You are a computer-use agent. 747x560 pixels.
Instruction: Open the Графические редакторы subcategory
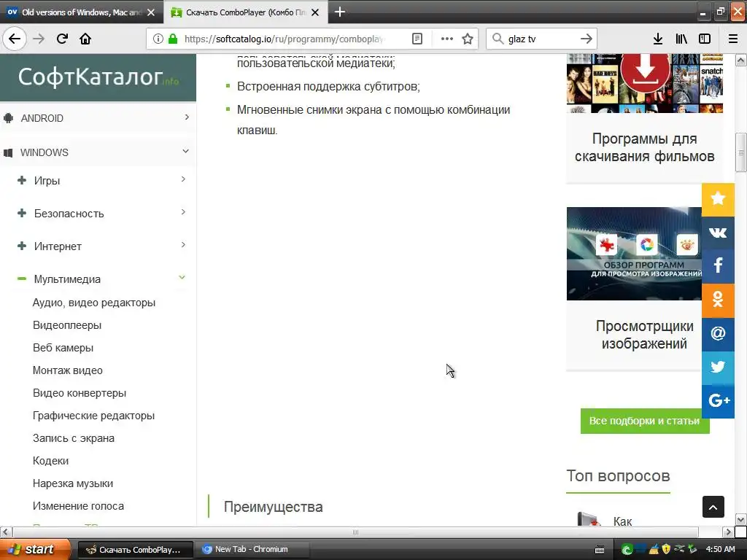click(94, 416)
